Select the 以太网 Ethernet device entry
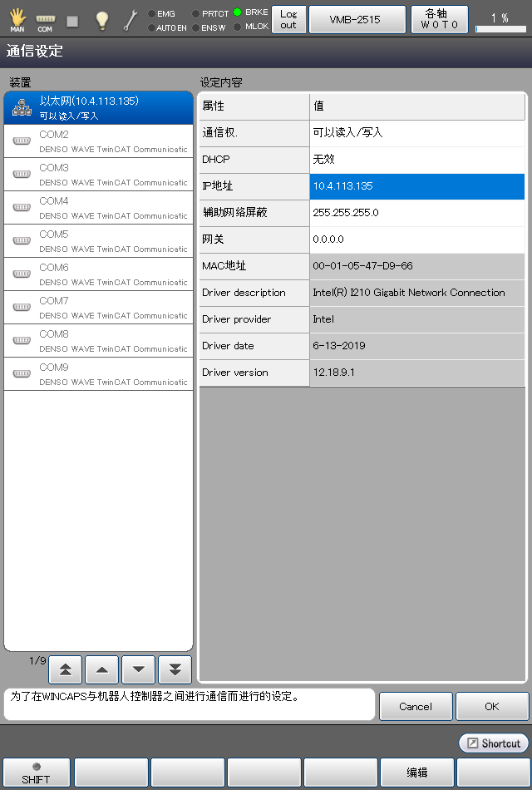 pyautogui.click(x=98, y=107)
